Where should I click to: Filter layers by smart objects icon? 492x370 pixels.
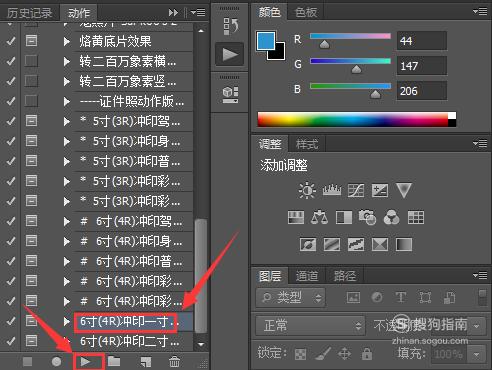pyautogui.click(x=449, y=297)
